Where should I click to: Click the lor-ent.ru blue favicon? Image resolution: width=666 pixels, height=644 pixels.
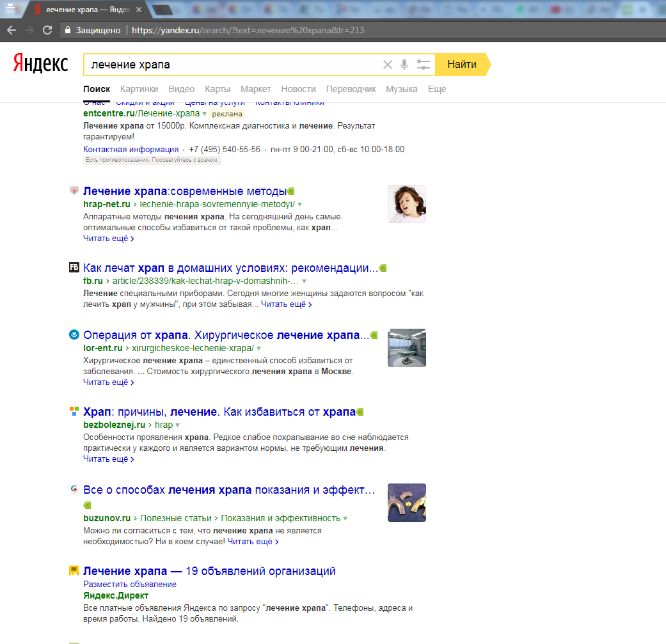[x=74, y=334]
